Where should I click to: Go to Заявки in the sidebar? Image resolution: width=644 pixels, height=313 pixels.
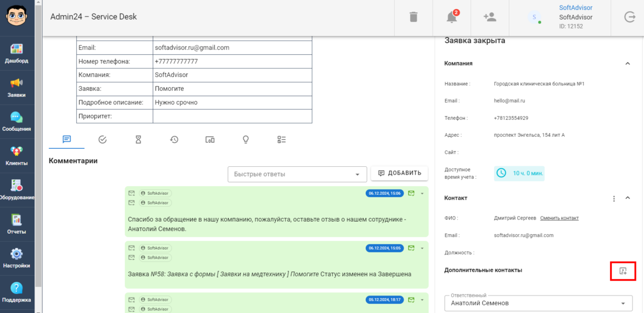pos(17,88)
